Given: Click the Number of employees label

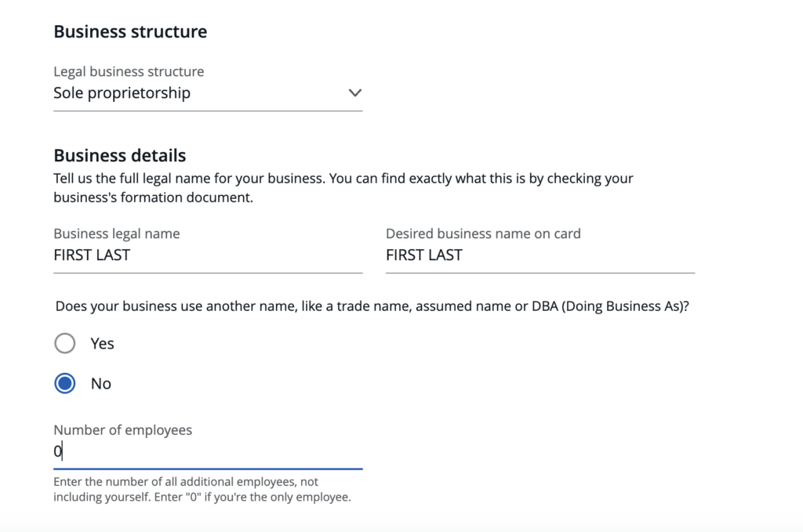Looking at the screenshot, I should [x=122, y=430].
